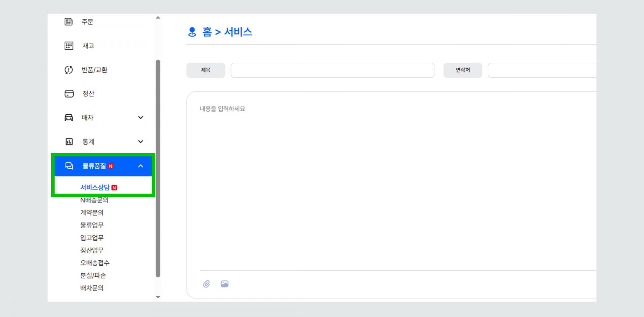Click the 반품/교환 return icon
The height and width of the screenshot is (317, 644).
coord(68,70)
